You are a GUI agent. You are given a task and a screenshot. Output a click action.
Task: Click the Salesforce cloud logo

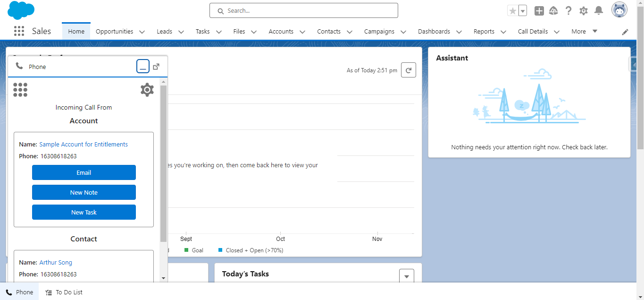tap(21, 10)
